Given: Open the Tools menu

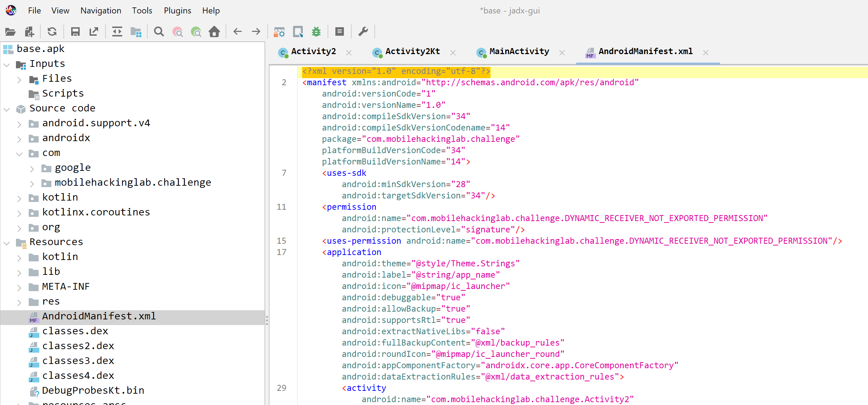Looking at the screenshot, I should click(x=142, y=11).
